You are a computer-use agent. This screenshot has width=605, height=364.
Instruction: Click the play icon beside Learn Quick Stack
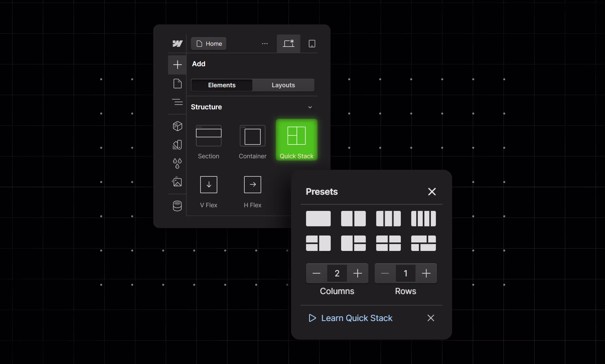(x=312, y=318)
